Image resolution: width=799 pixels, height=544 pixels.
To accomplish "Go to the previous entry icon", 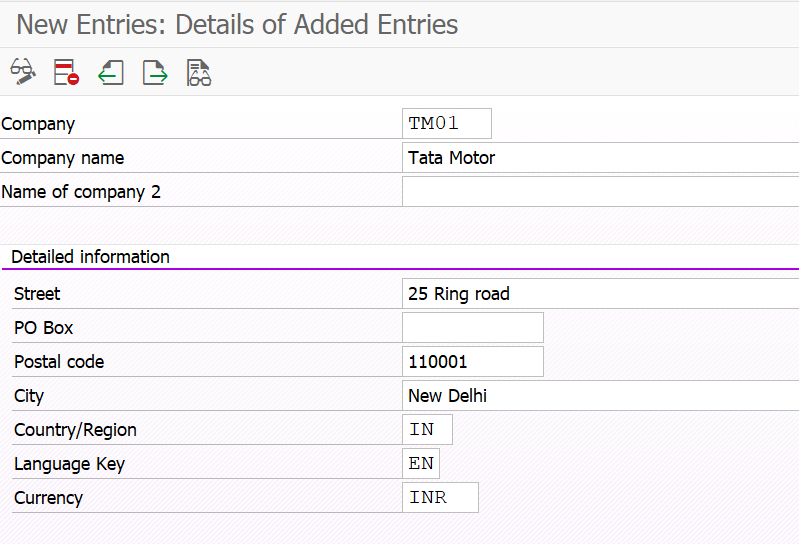I will pos(110,72).
